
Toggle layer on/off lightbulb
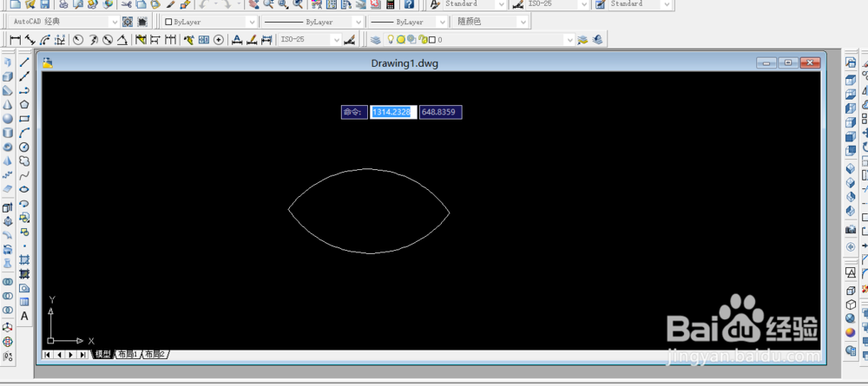tap(391, 40)
